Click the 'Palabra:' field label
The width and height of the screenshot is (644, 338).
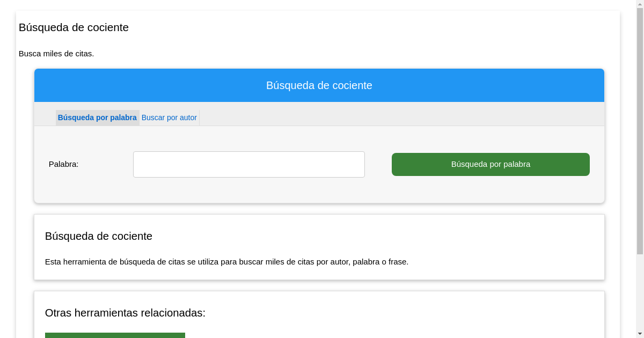pos(63,164)
